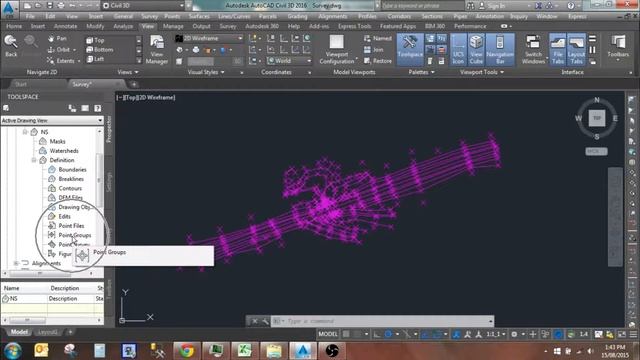Select the NS row in list view
Viewport: 640px width, 360px height.
click(x=52, y=298)
